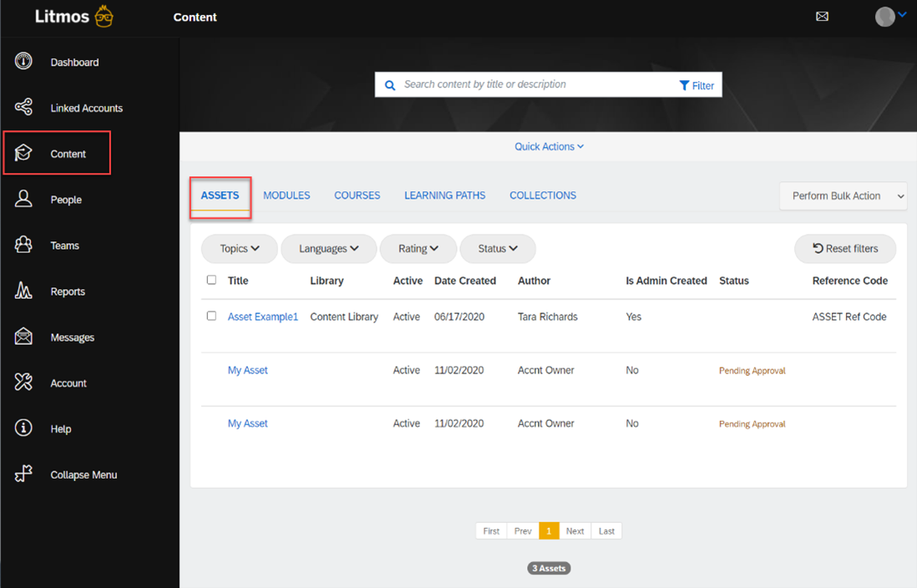
Task: Expand the Rating filter dropdown
Action: [418, 249]
